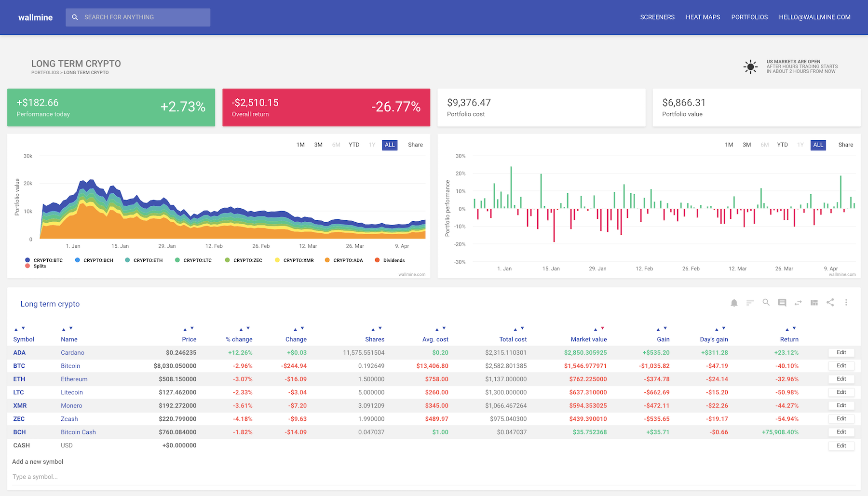Image resolution: width=868 pixels, height=496 pixels.
Task: Open the Zcash name link
Action: point(69,419)
